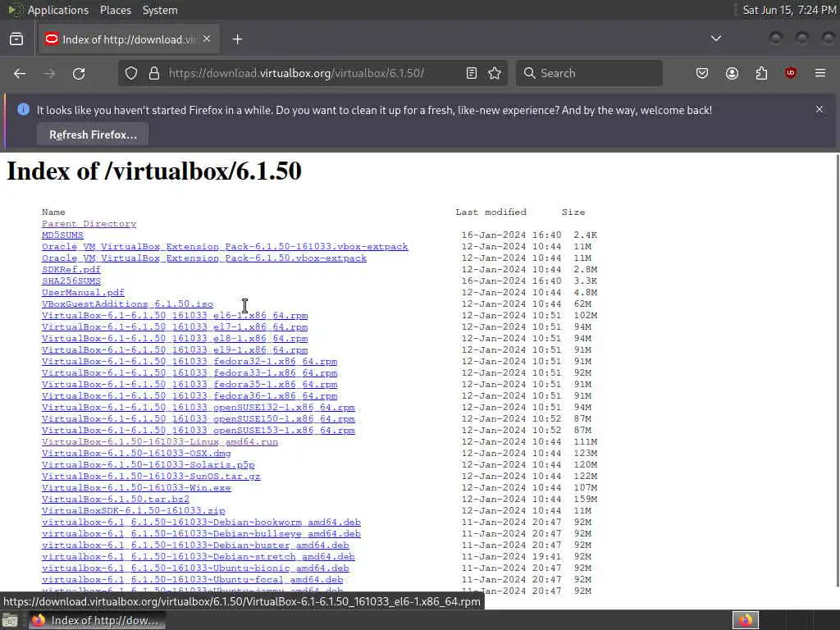Open a new tab with plus button

[237, 39]
